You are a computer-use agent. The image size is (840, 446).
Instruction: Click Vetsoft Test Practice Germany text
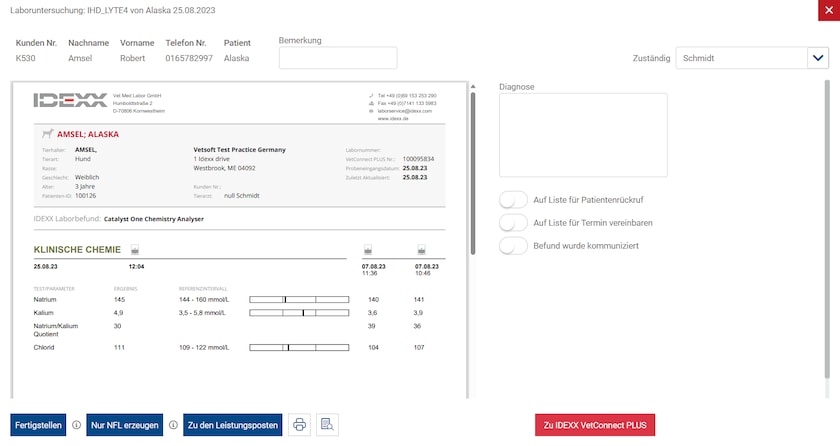click(x=239, y=150)
